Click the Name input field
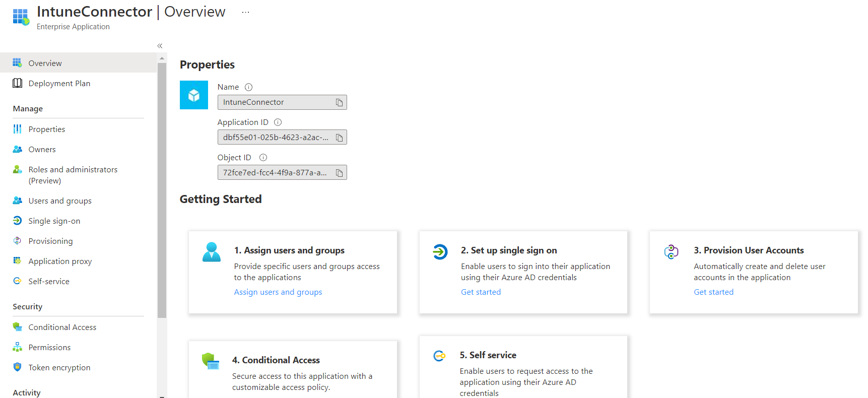 (x=282, y=102)
